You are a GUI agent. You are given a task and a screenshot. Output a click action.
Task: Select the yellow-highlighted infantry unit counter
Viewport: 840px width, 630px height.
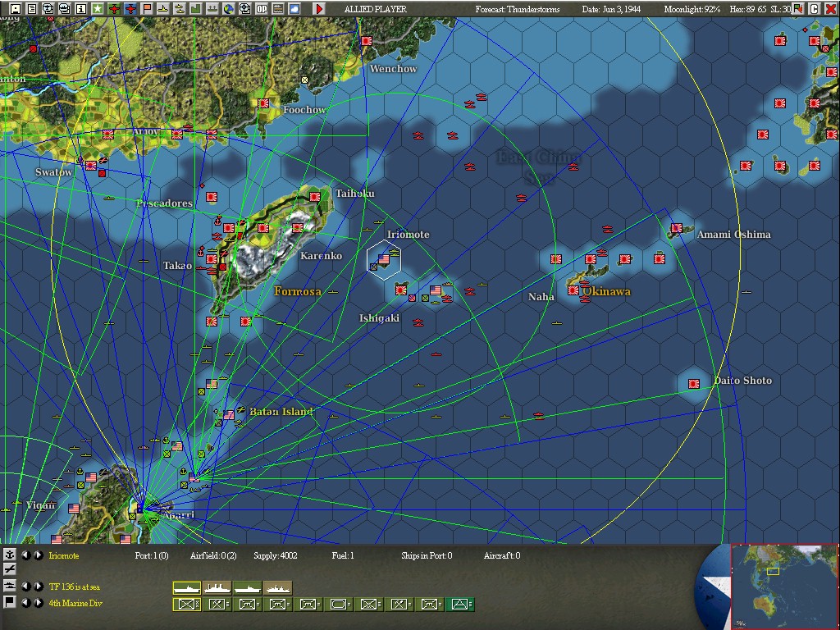click(186, 605)
